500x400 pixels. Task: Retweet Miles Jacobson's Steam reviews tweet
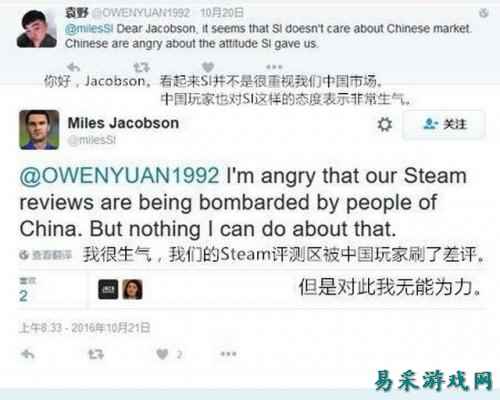tap(96, 354)
